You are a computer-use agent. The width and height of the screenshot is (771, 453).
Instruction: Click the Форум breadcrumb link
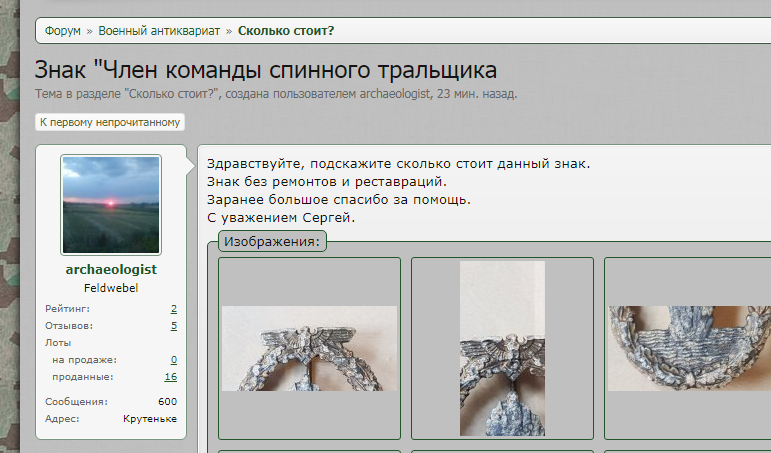click(62, 30)
